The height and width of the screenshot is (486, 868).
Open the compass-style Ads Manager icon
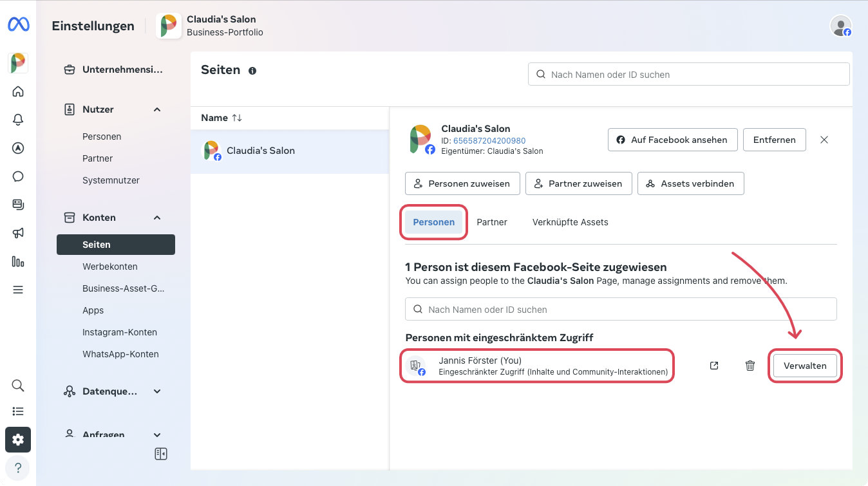coord(18,148)
